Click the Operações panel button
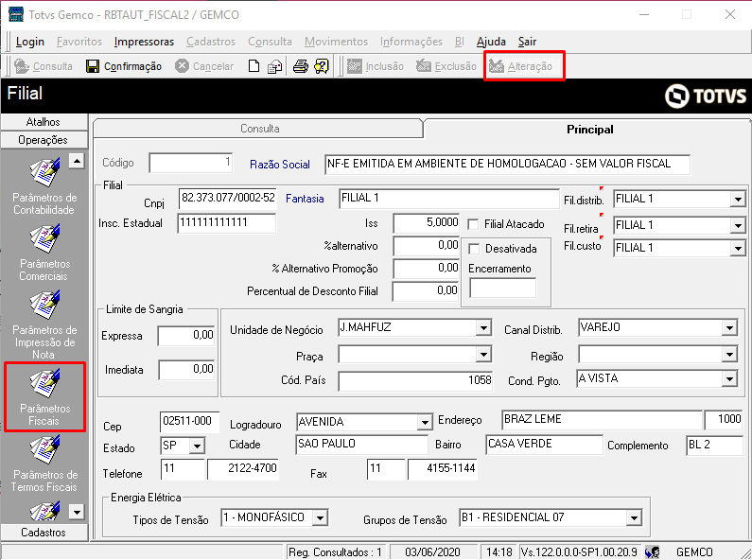The image size is (752, 560). click(x=44, y=140)
